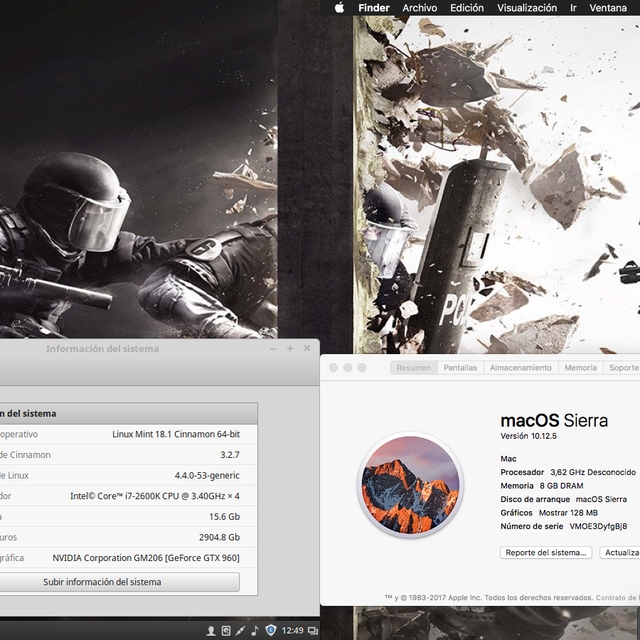640x640 pixels.
Task: Open the update manager shield icon
Action: tap(271, 630)
